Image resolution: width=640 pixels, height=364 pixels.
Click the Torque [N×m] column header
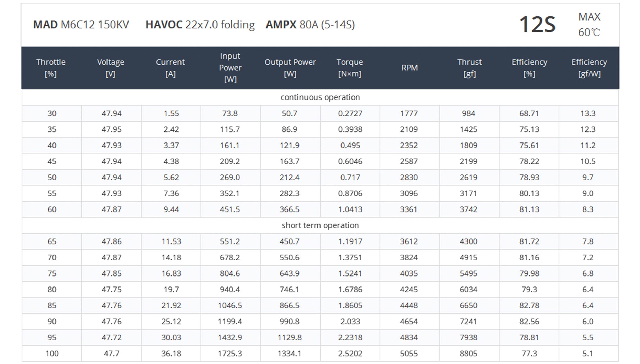[350, 68]
